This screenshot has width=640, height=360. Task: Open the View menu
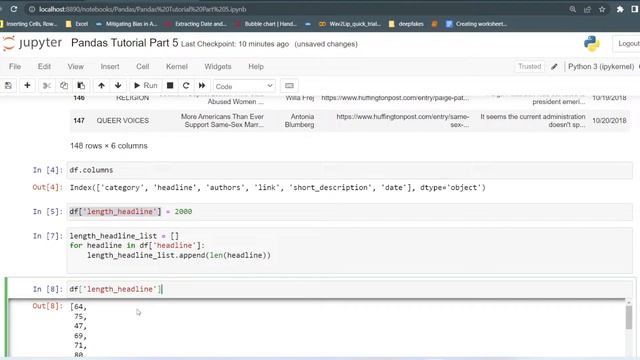coord(76,67)
